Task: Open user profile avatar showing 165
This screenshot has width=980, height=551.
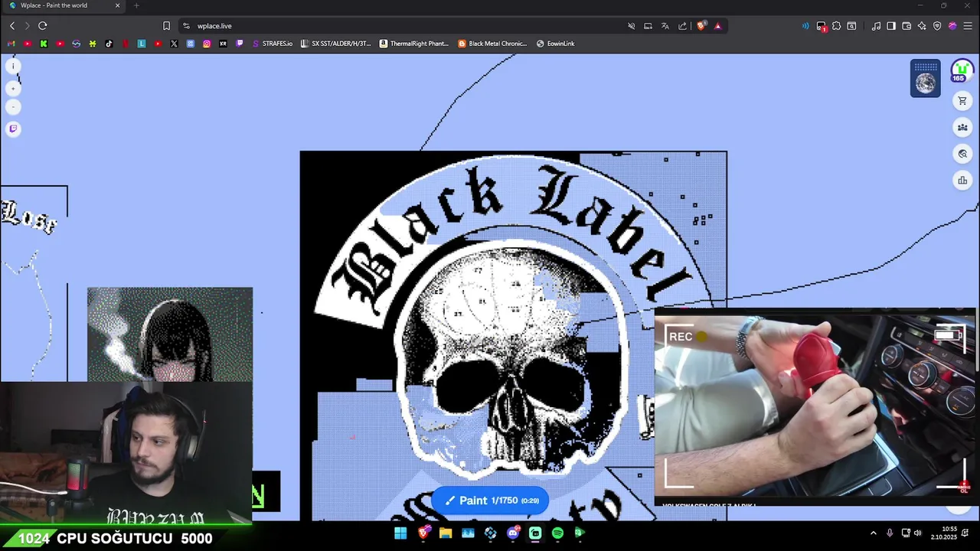Action: pyautogui.click(x=962, y=71)
